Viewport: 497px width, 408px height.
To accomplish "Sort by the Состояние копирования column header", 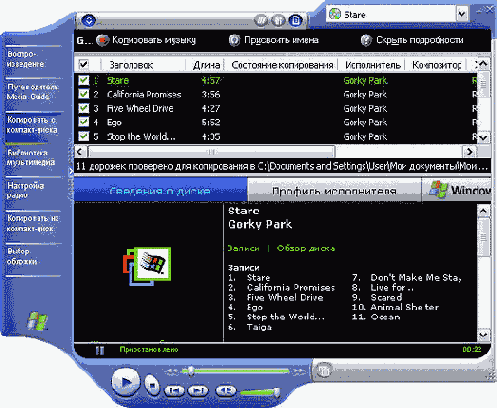I will pyautogui.click(x=282, y=65).
